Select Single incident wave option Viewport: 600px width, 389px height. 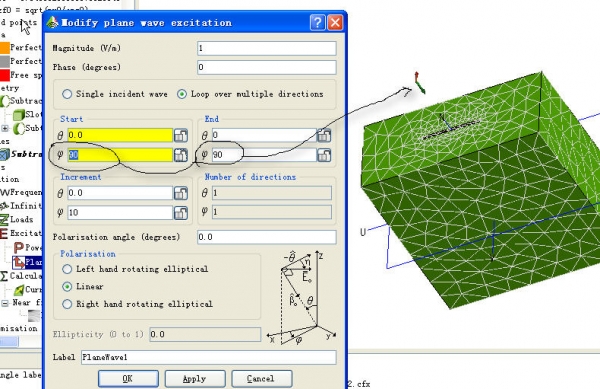pyautogui.click(x=67, y=94)
